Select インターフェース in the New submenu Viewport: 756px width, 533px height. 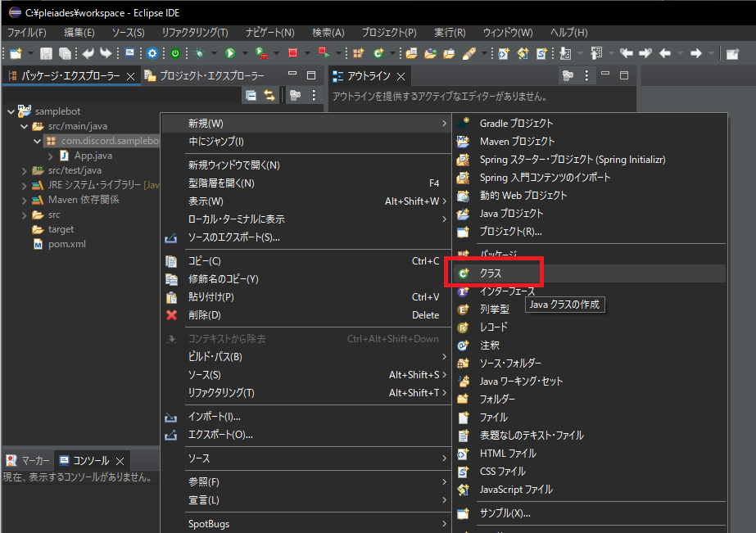[589, 291]
